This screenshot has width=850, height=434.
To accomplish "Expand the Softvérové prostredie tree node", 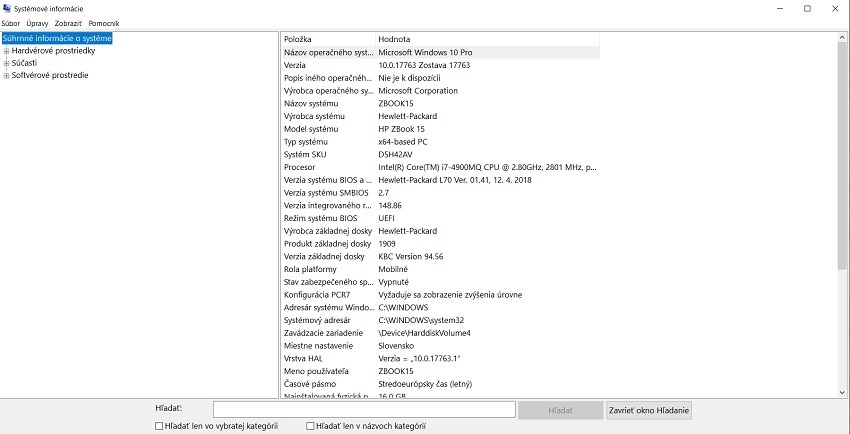I will pyautogui.click(x=6, y=75).
